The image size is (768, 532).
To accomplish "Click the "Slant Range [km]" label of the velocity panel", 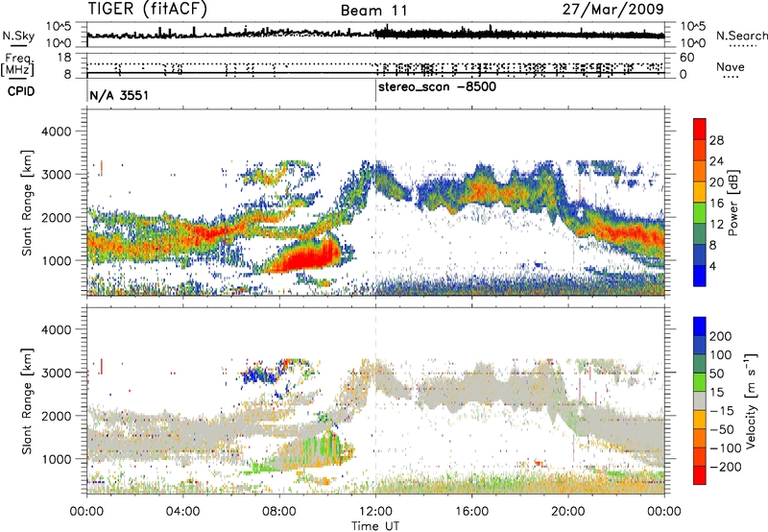I will (x=27, y=400).
